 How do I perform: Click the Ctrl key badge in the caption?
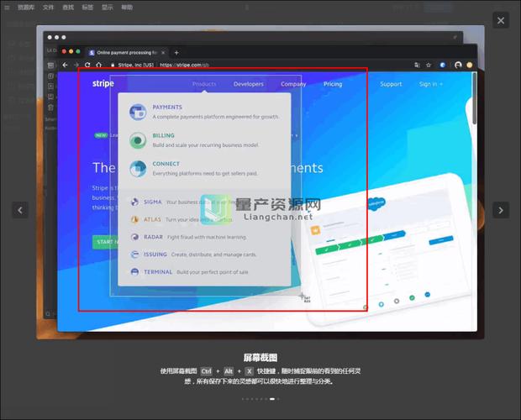pos(206,371)
